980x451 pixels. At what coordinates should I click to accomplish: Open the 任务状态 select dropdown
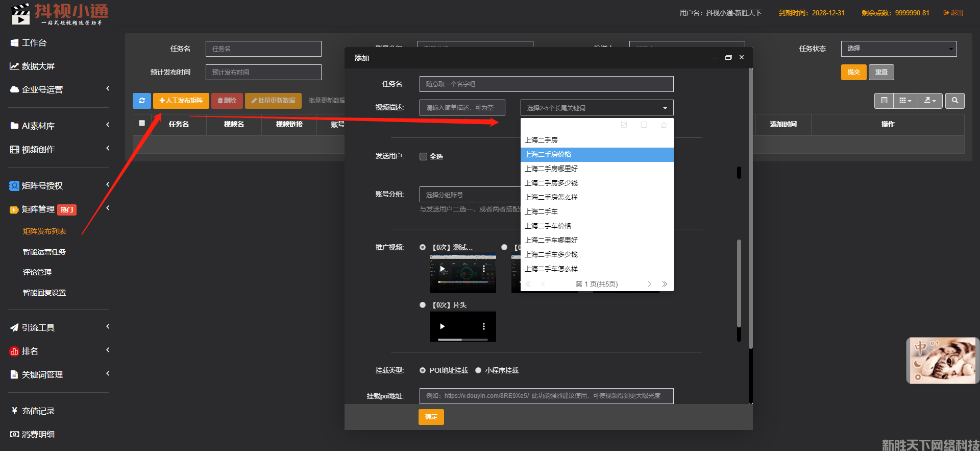pos(898,49)
